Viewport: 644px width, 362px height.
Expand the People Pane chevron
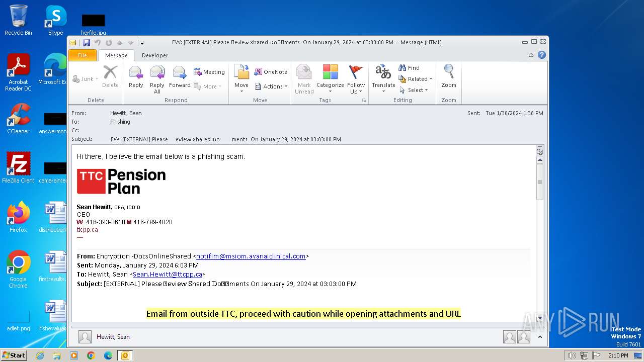pyautogui.click(x=540, y=337)
